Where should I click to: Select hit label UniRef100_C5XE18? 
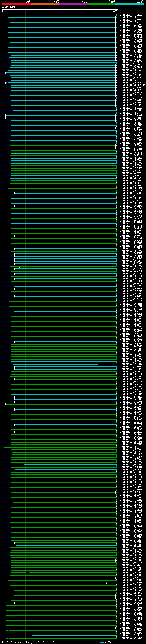131,22
